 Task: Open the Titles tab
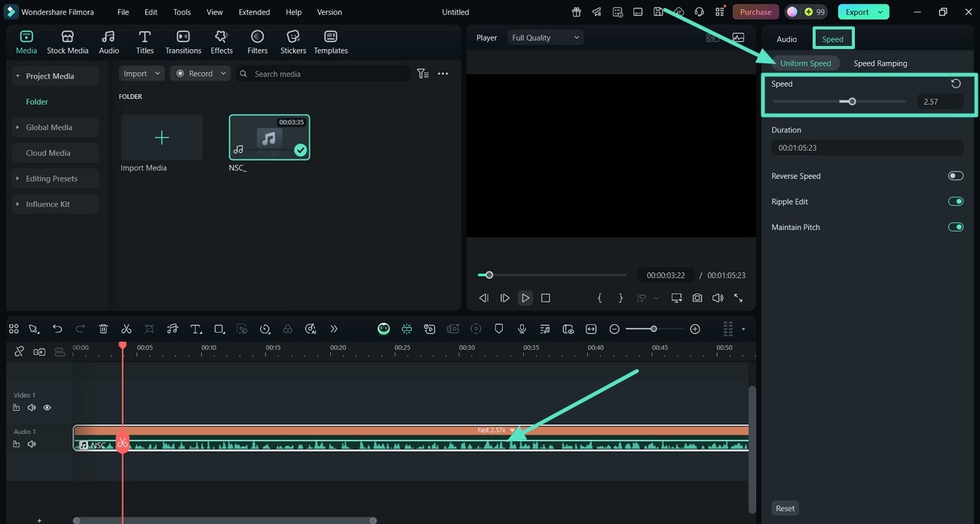tap(145, 42)
